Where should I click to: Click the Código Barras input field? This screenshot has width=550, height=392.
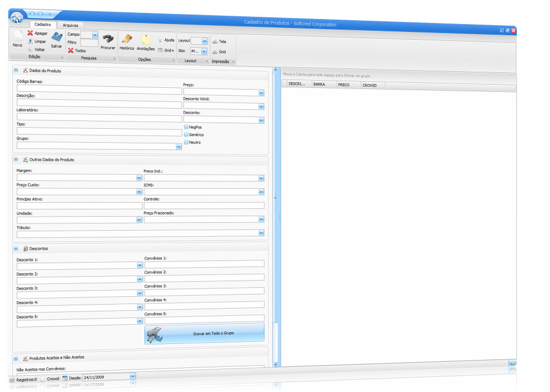click(99, 88)
